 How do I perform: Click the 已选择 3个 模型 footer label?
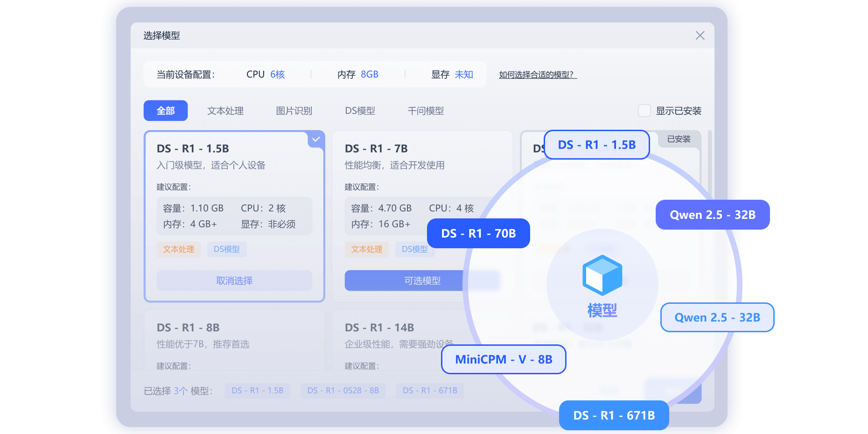178,391
